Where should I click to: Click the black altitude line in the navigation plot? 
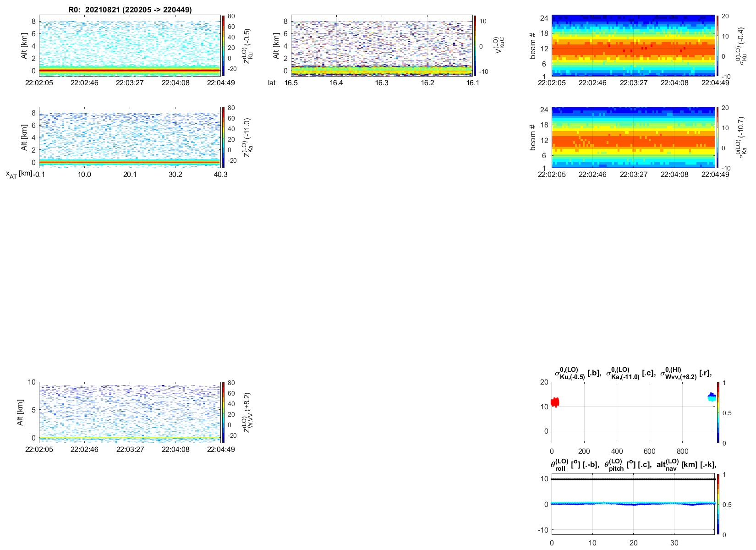coord(633,479)
